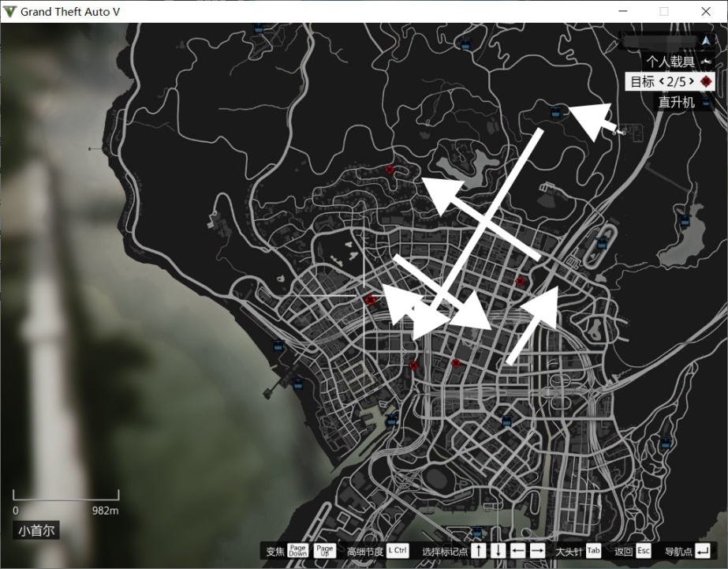The height and width of the screenshot is (569, 728).
Task: Click the northernmost red target blip in the hills
Action: click(x=390, y=170)
